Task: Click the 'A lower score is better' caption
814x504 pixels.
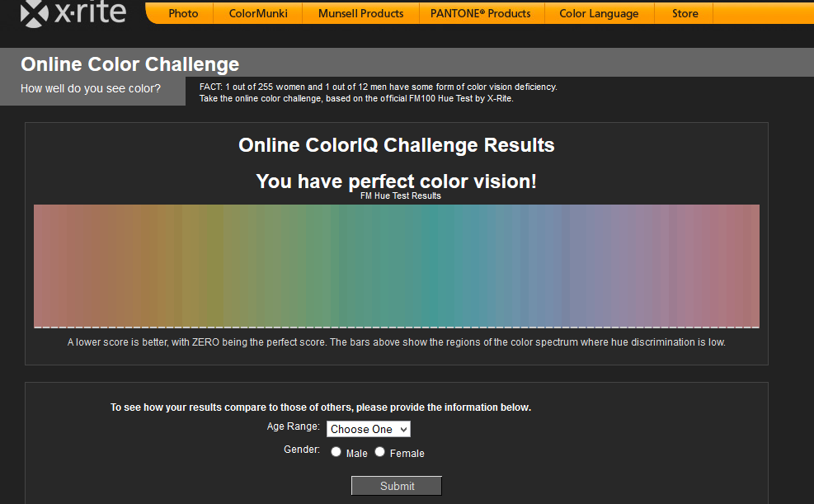Action: click(x=397, y=342)
